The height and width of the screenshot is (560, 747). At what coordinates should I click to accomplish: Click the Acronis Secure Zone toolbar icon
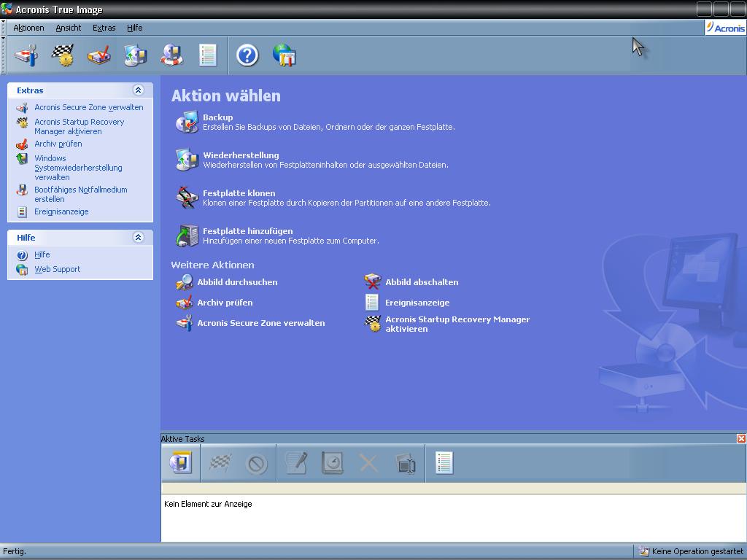26,55
